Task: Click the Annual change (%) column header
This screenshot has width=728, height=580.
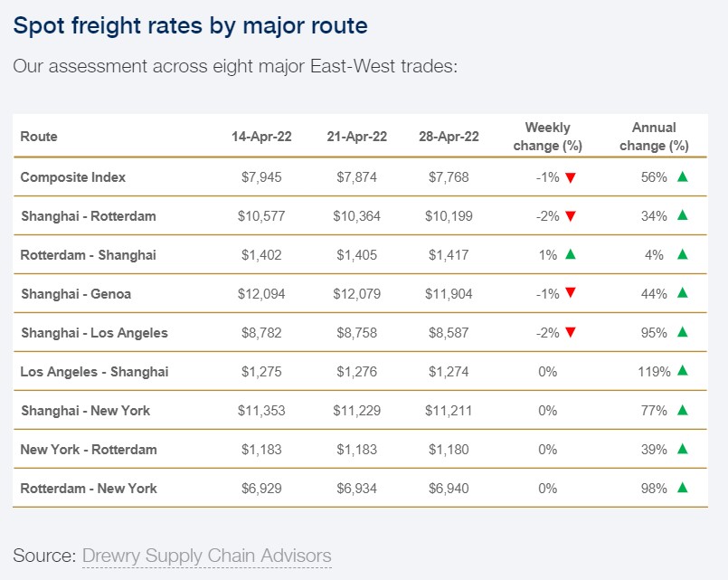Action: (654, 137)
